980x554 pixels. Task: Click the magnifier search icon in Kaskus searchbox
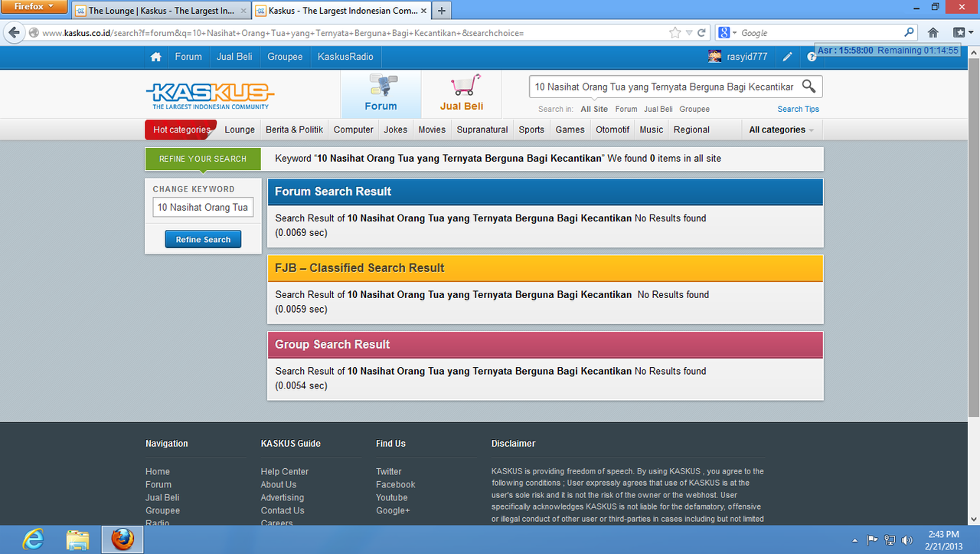point(808,86)
